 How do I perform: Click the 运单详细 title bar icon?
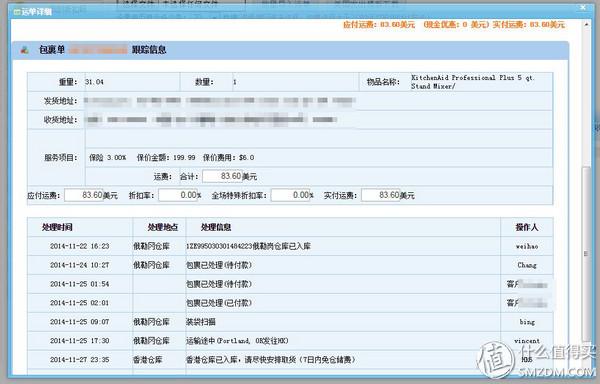16,12
